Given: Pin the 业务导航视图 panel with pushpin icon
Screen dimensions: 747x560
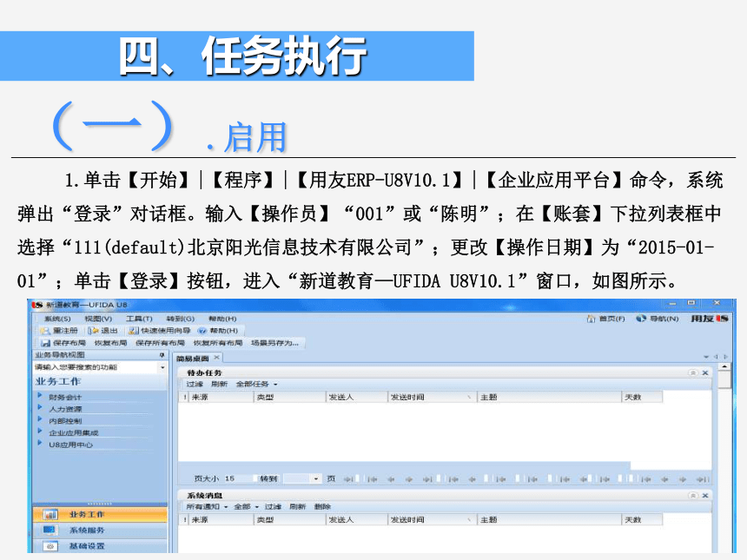Looking at the screenshot, I should [x=162, y=355].
